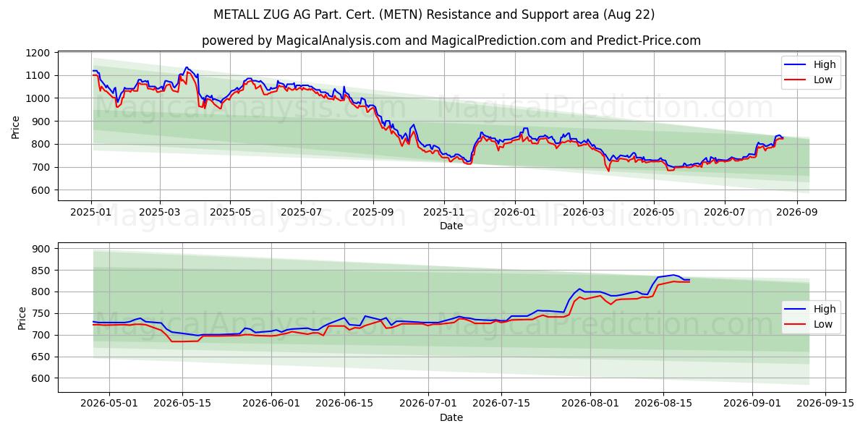The height and width of the screenshot is (434, 868).
Task: Click the 1100 price label on top chart
Action: [x=39, y=75]
